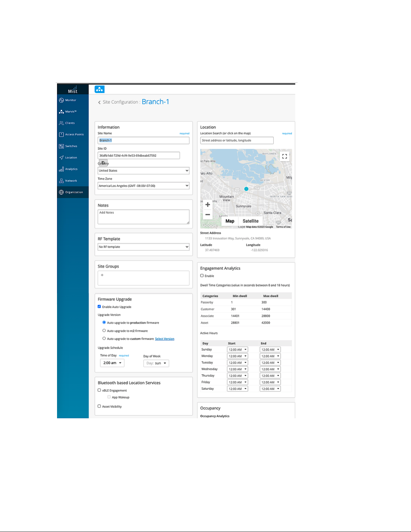Viewport: 411px width, 532px height.
Task: Switch map to Satellite view
Action: [x=251, y=221]
